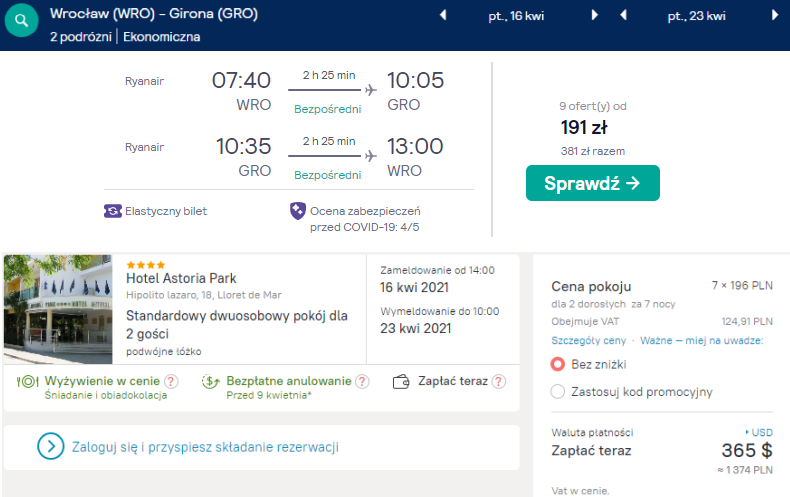Select the Bez zniżki radio option
This screenshot has width=790, height=497.
(x=558, y=364)
